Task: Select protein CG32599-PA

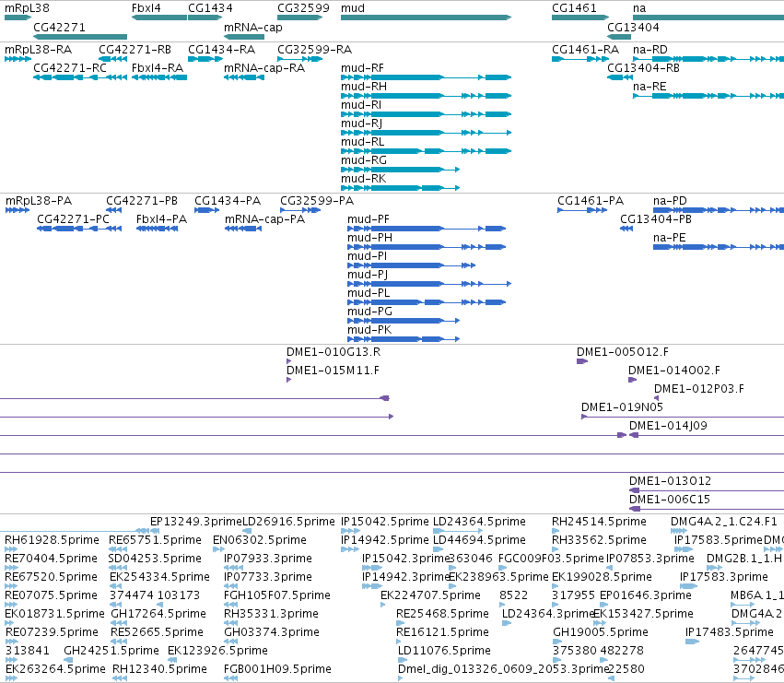Action: pyautogui.click(x=300, y=210)
